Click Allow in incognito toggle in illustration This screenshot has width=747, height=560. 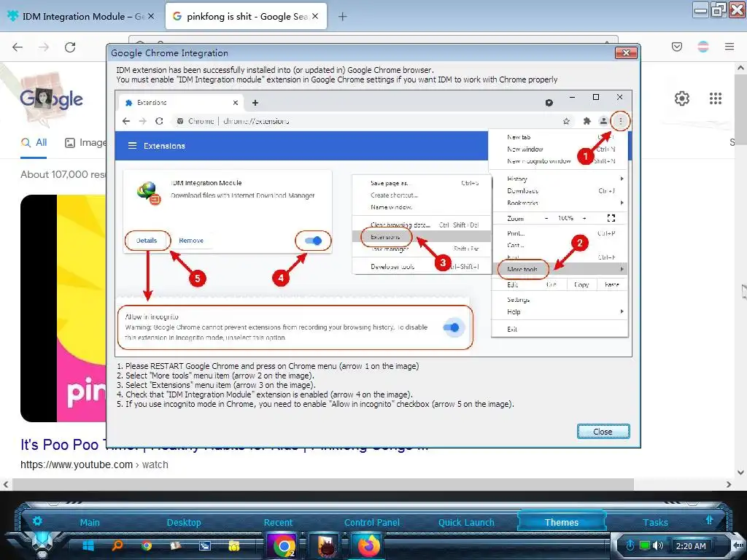coord(451,327)
